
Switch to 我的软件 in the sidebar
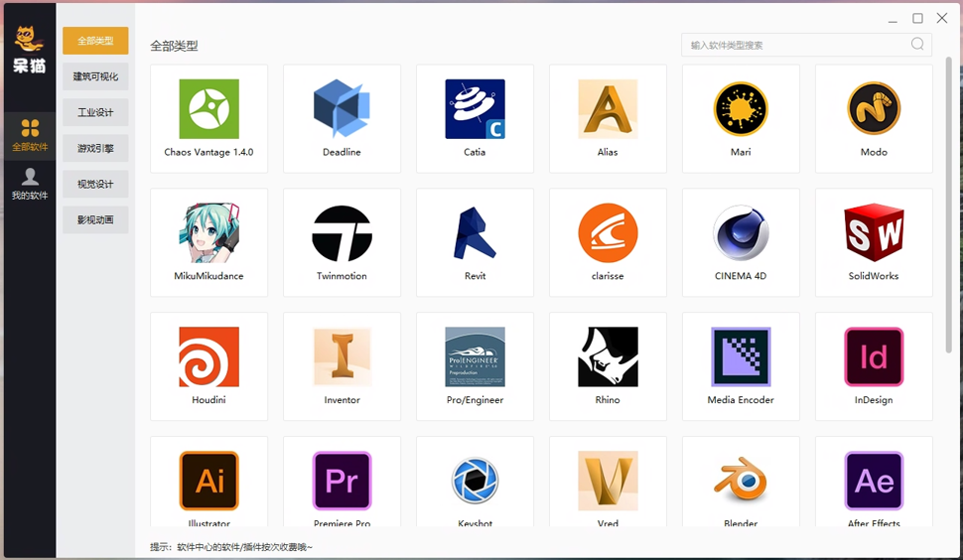pos(30,185)
